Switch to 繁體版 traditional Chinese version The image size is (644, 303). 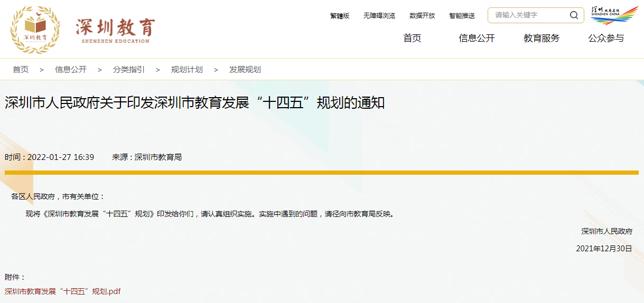click(x=340, y=16)
